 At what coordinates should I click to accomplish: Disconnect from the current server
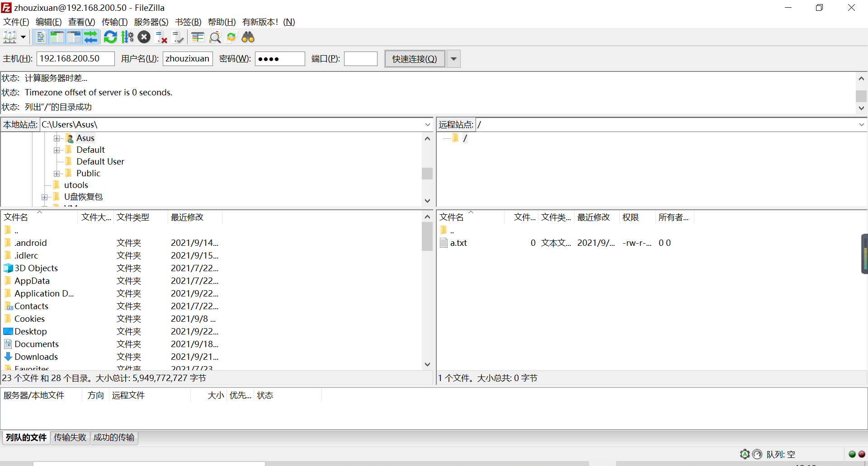(x=161, y=37)
